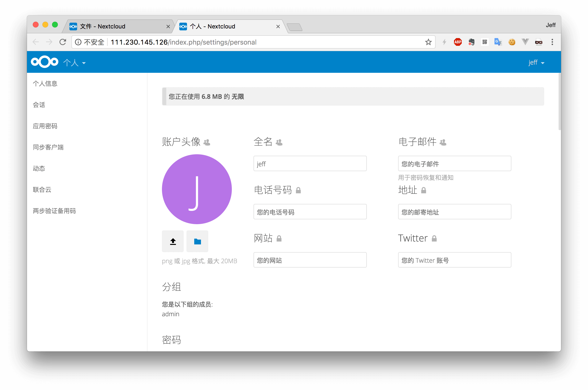
Task: Click the browser address bar URL
Action: (x=183, y=42)
